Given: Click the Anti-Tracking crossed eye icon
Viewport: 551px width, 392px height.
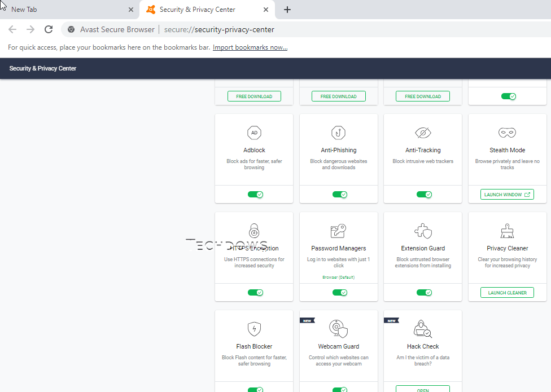Looking at the screenshot, I should click(423, 133).
